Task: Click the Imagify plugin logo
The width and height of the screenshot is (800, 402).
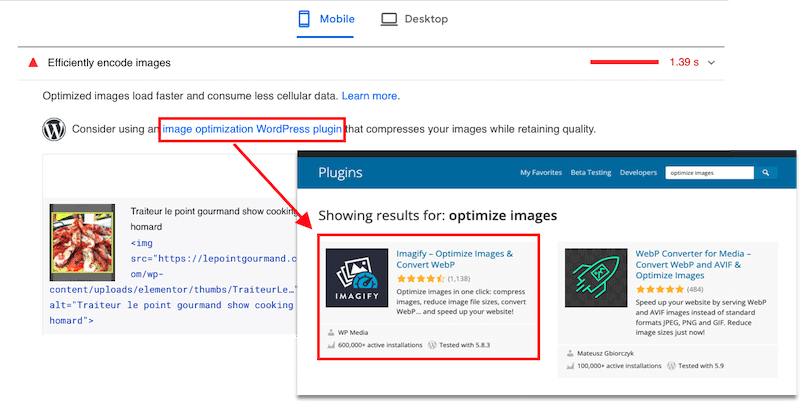Action: [357, 278]
